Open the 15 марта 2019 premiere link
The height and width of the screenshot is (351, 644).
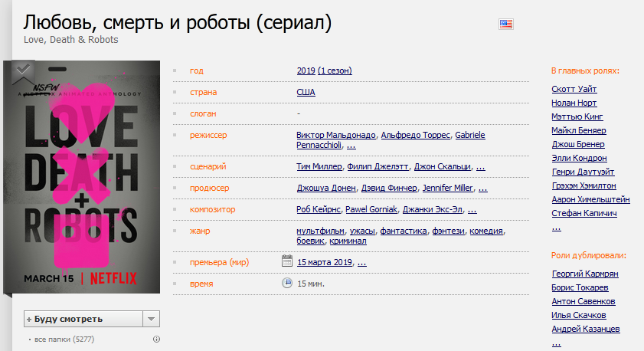click(x=325, y=262)
